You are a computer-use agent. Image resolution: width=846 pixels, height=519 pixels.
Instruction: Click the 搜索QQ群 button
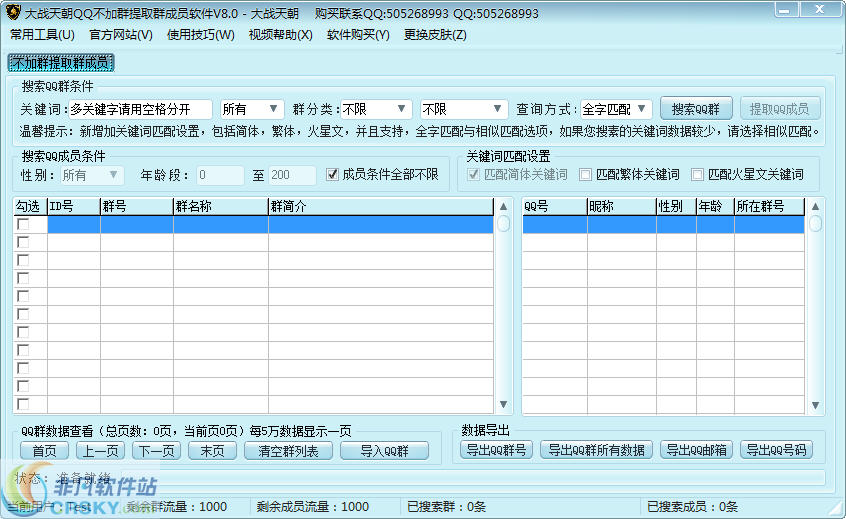click(x=696, y=109)
